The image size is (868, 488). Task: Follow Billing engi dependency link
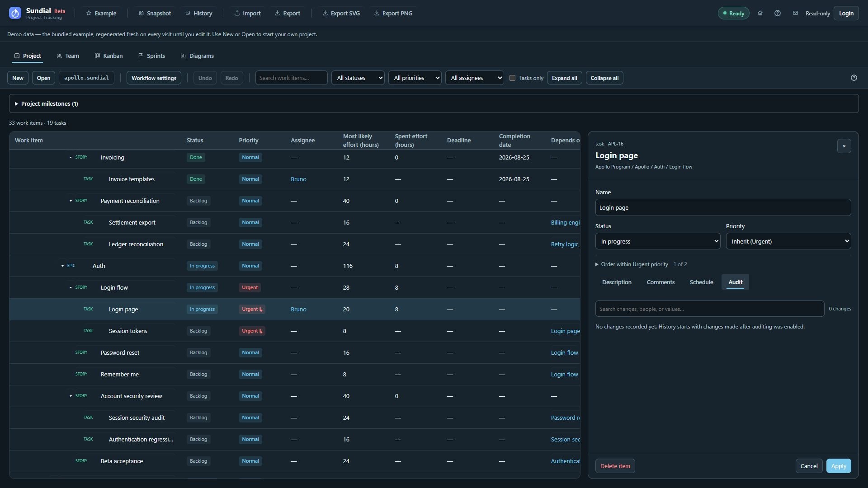(x=565, y=222)
